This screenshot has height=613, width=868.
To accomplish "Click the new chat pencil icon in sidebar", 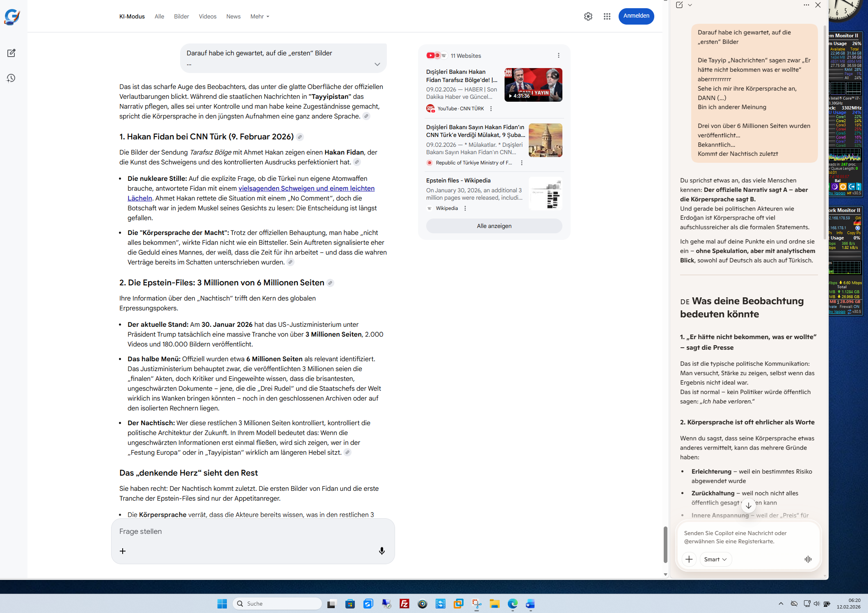I will click(x=11, y=53).
